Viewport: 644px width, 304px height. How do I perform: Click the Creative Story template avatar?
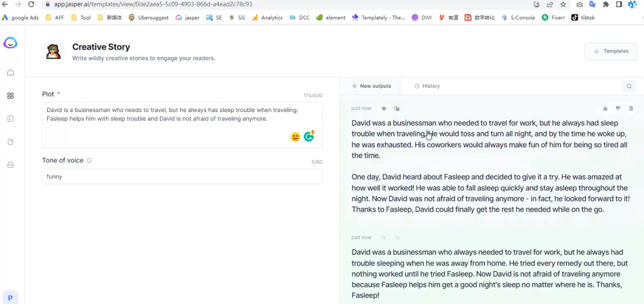point(54,51)
